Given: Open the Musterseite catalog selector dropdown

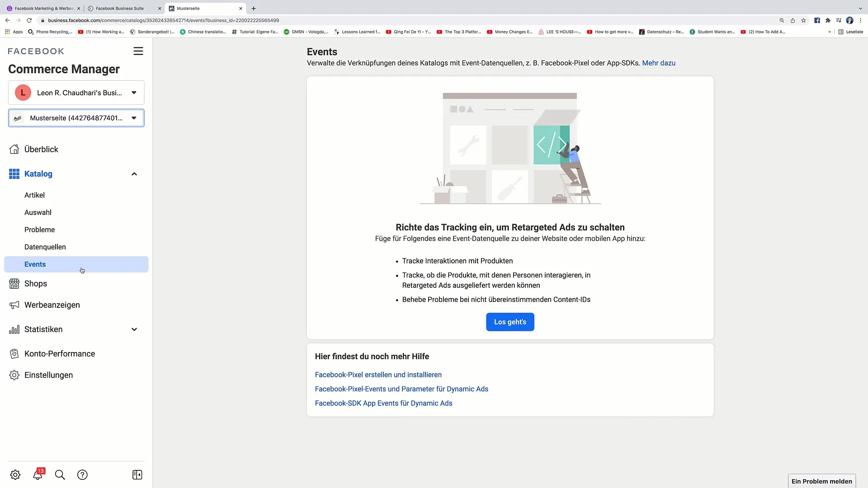Looking at the screenshot, I should (76, 118).
